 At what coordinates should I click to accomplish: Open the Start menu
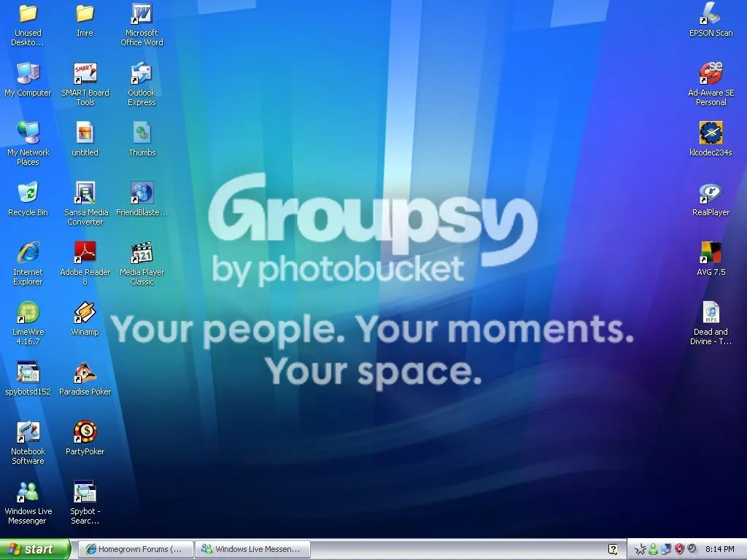point(35,549)
